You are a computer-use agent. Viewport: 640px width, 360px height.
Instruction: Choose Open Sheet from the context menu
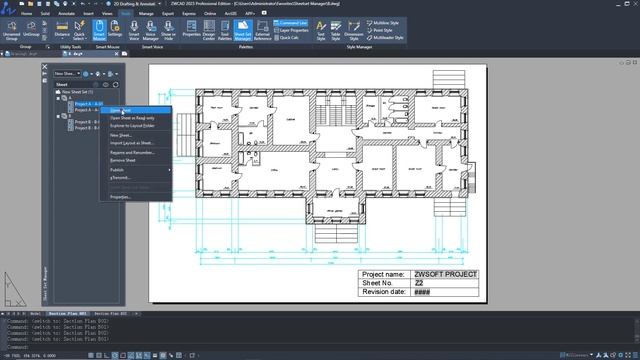[x=136, y=110]
